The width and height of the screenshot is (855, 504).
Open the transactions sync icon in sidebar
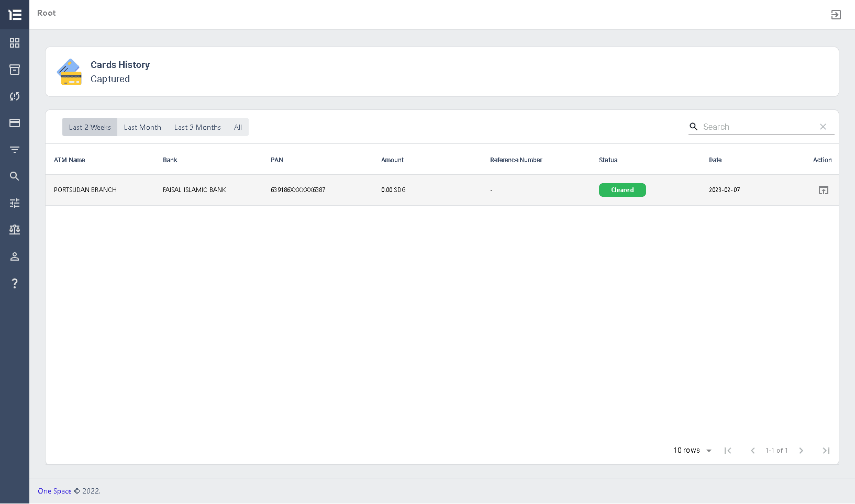tap(15, 96)
